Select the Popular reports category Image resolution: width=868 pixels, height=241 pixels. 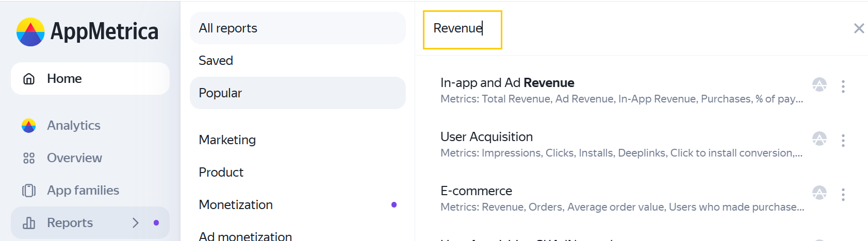tap(298, 93)
